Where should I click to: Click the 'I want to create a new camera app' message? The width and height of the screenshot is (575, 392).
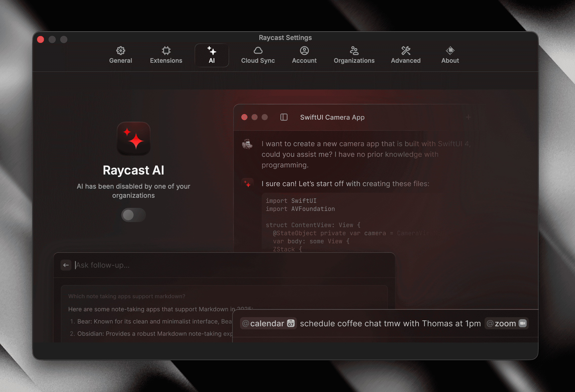pos(366,154)
